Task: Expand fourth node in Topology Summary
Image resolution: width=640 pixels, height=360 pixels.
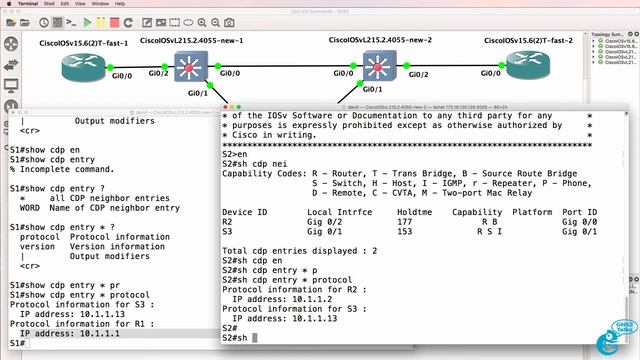Action: 593,57
